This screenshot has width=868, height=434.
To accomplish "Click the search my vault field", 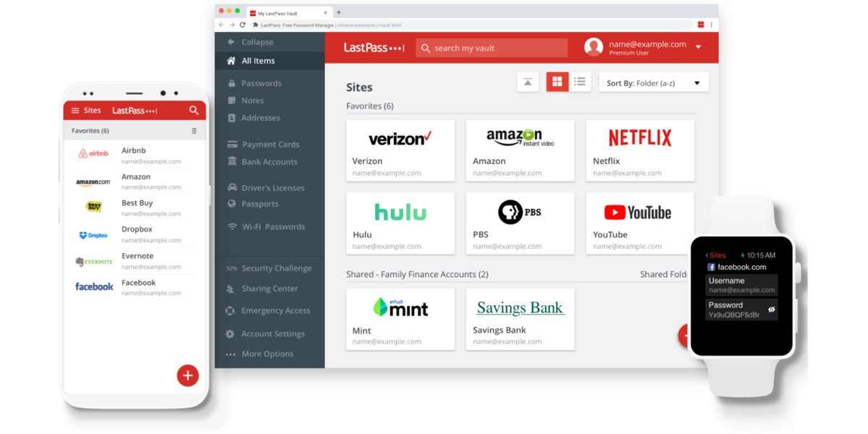I will click(x=492, y=48).
